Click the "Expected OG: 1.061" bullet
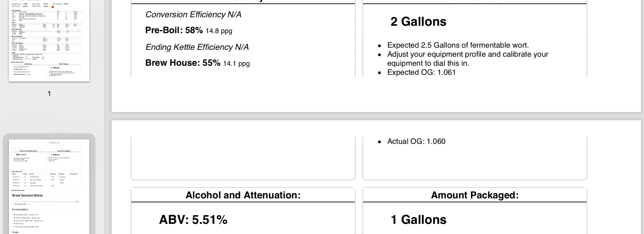The height and width of the screenshot is (234, 644). click(421, 72)
